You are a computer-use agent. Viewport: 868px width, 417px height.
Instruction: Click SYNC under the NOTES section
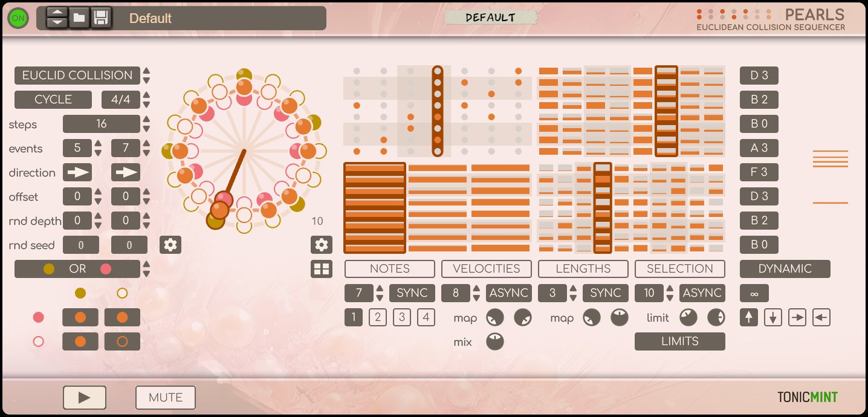point(412,293)
